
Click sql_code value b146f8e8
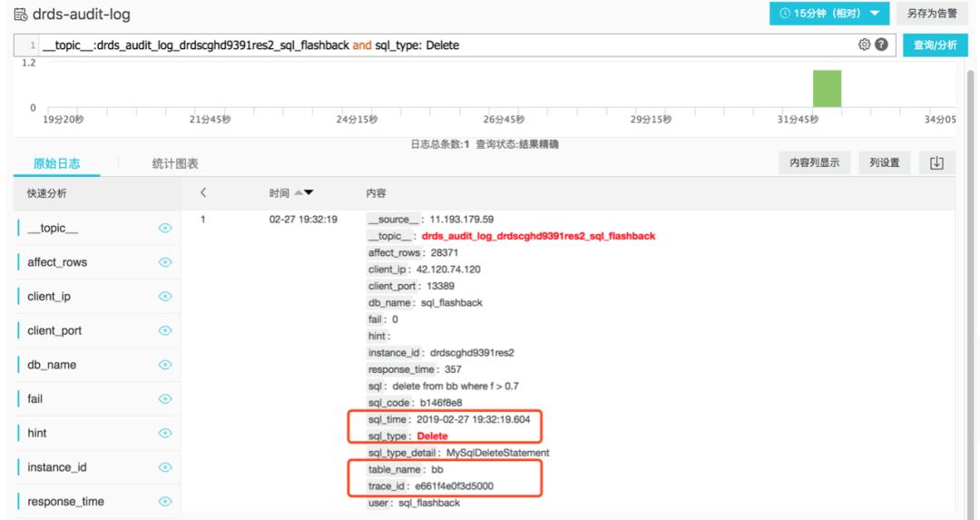pyautogui.click(x=441, y=403)
